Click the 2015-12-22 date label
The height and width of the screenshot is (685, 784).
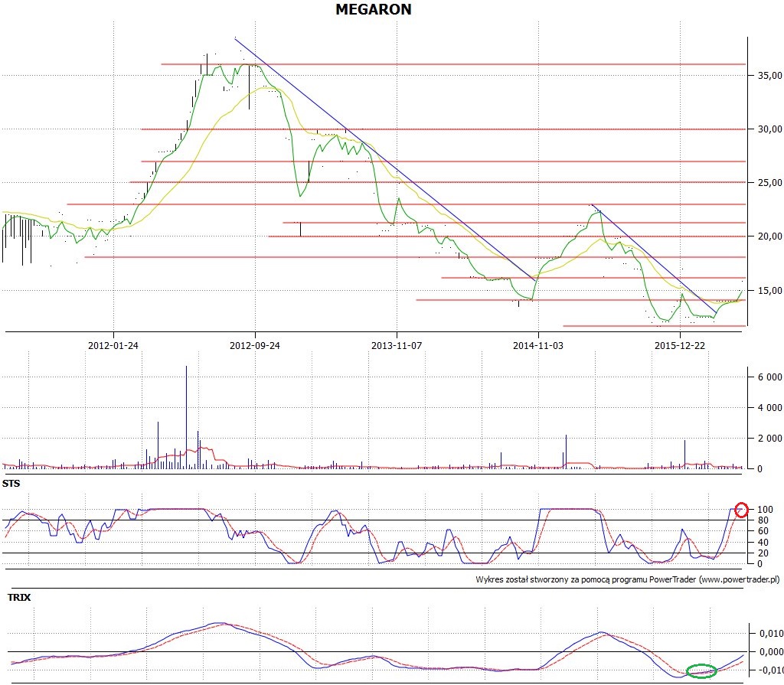tap(680, 345)
